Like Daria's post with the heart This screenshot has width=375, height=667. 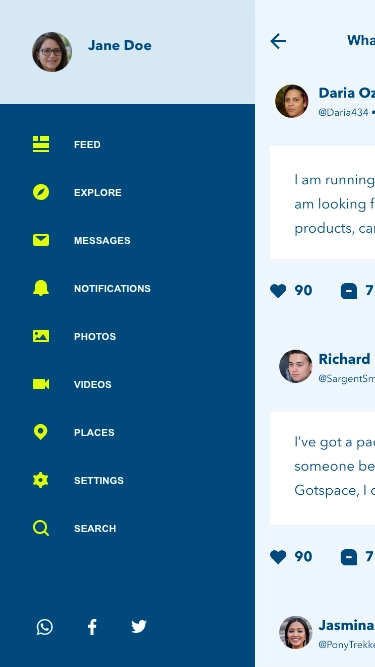click(x=278, y=291)
